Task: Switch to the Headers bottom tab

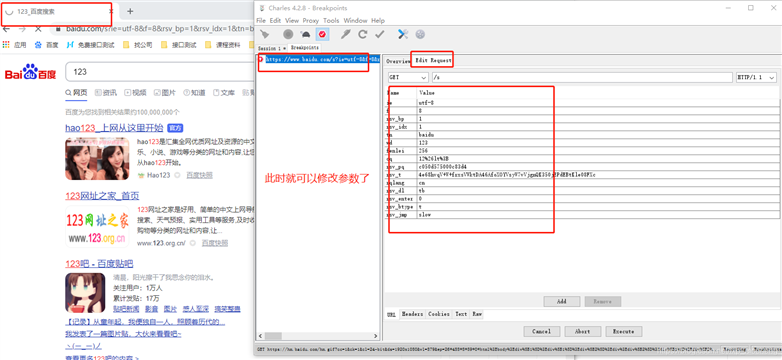Action: (x=412, y=314)
